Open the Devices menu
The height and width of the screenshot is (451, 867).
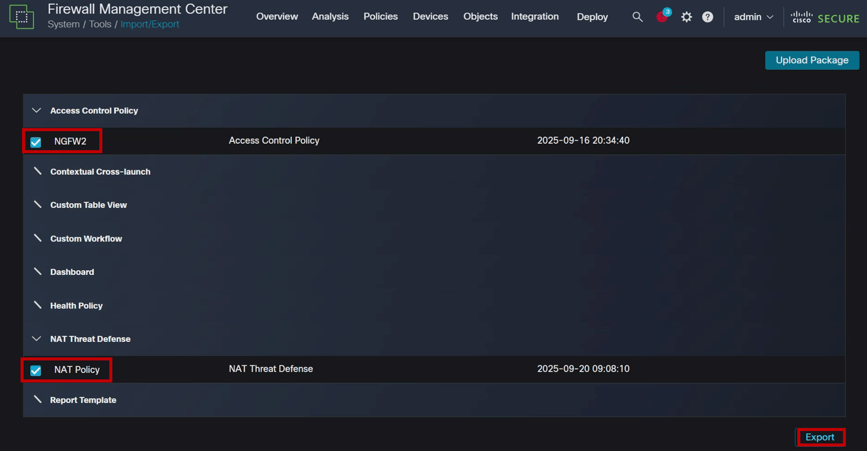[430, 17]
